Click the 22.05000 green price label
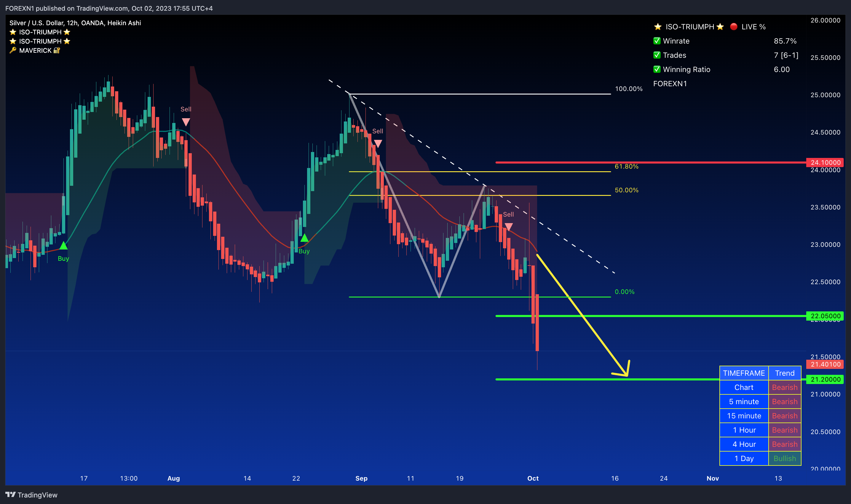This screenshot has width=851, height=504. click(x=825, y=316)
